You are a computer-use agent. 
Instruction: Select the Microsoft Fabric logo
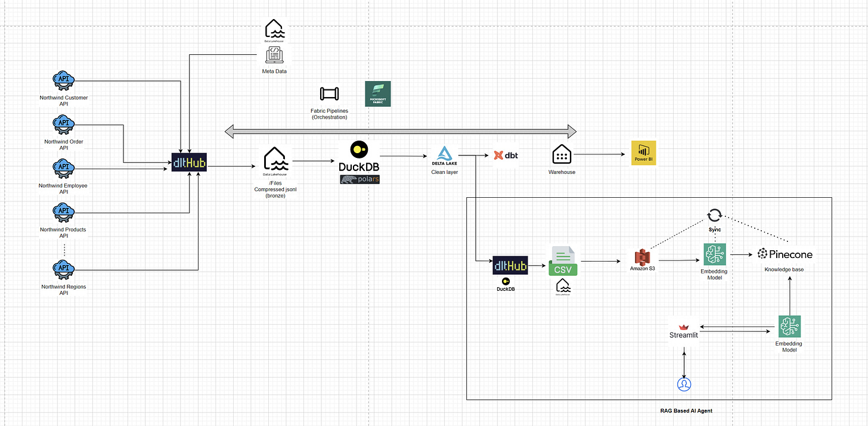pyautogui.click(x=377, y=94)
